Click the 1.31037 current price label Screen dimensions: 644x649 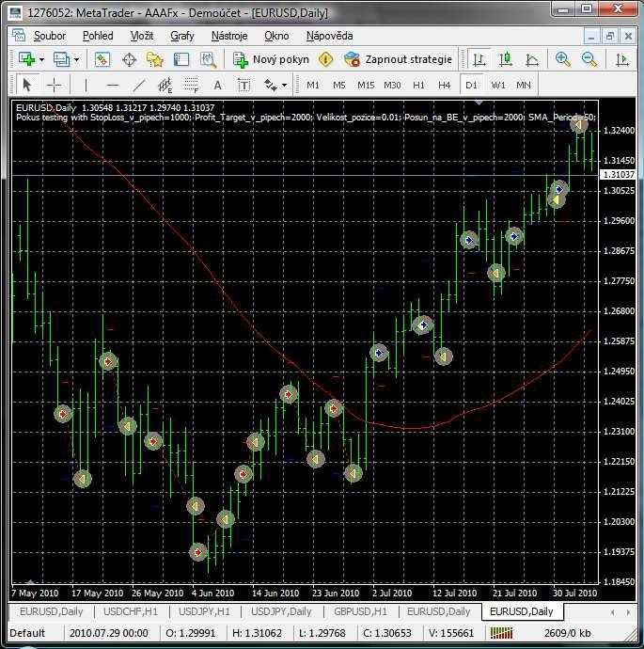pyautogui.click(x=618, y=175)
